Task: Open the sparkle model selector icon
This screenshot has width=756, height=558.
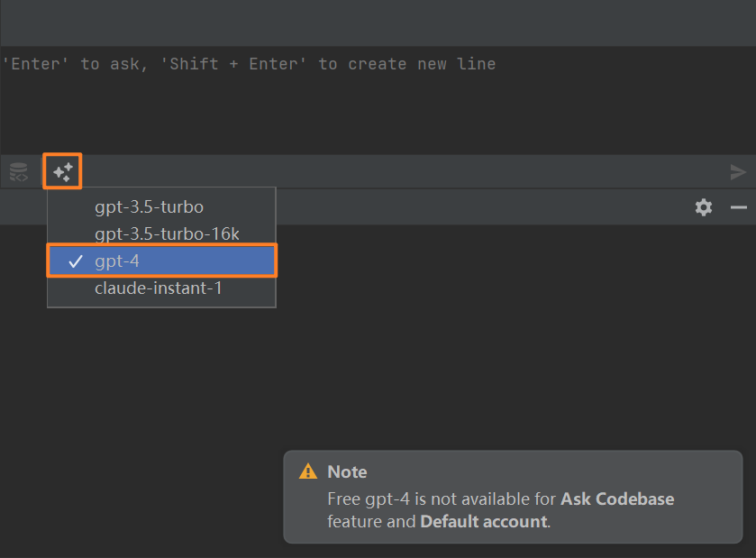Action: pyautogui.click(x=63, y=171)
